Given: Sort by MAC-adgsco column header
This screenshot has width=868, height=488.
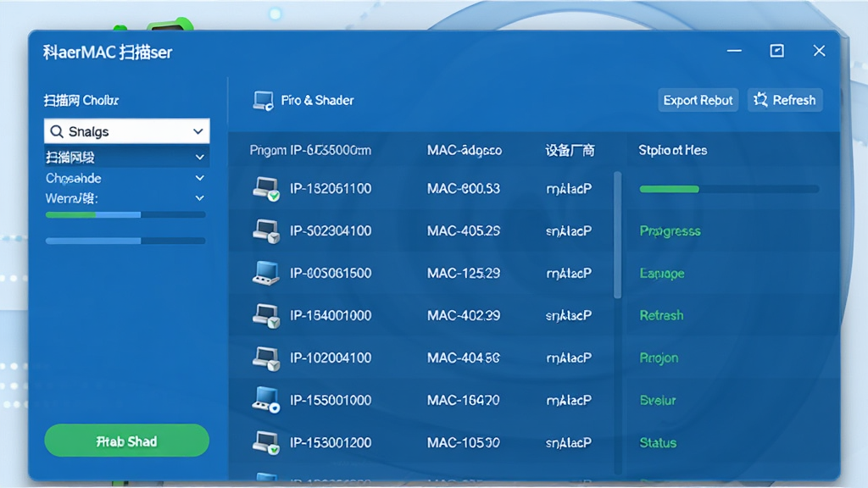Looking at the screenshot, I should (465, 151).
